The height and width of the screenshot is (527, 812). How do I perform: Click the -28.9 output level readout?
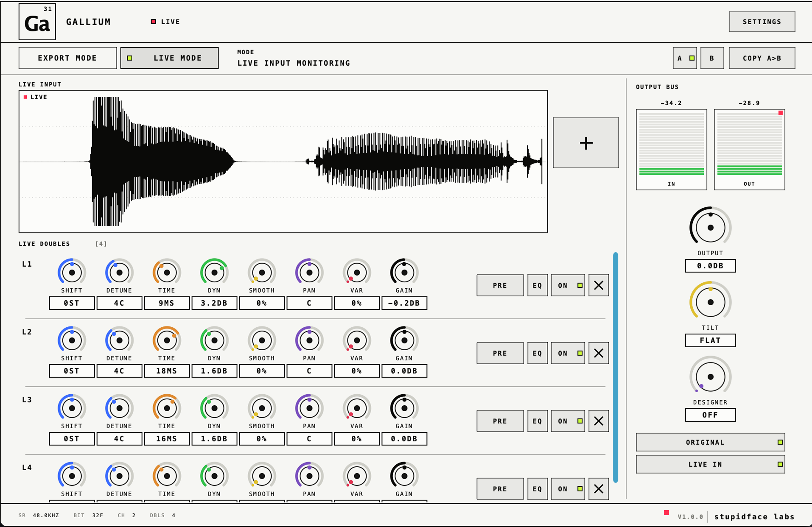click(749, 103)
